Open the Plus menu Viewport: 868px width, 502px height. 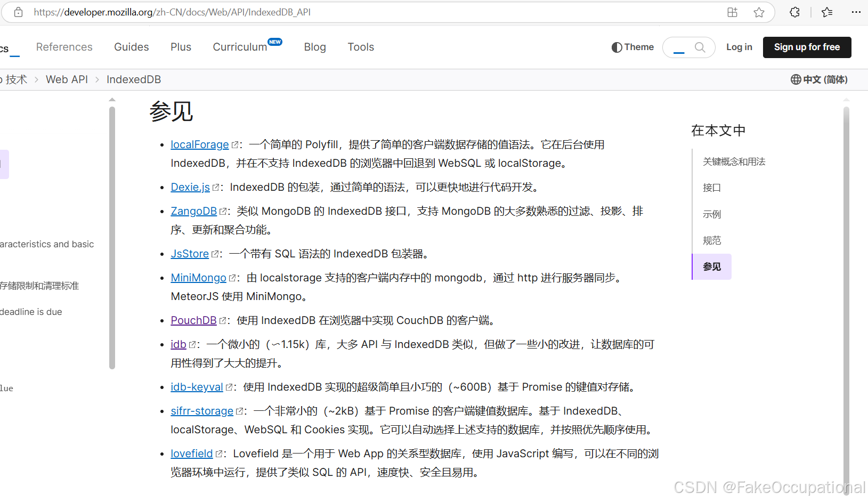tap(181, 47)
